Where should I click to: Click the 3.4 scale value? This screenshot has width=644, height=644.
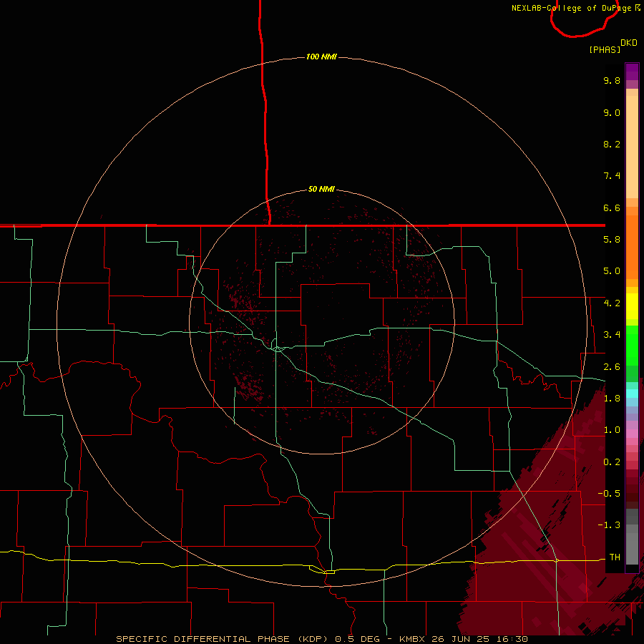612,335
